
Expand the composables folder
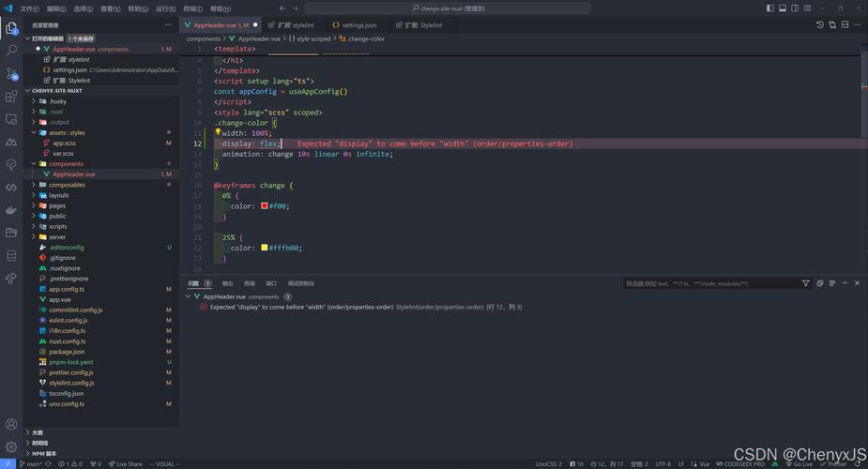[x=67, y=185]
